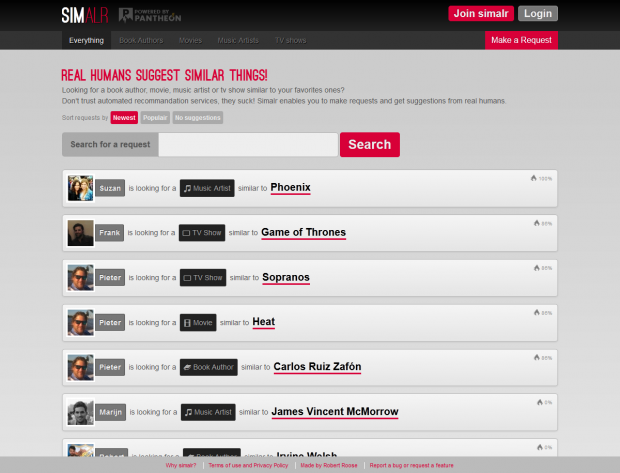Click Music Artist tag in Phoenix row
The width and height of the screenshot is (620, 473).
coord(207,188)
